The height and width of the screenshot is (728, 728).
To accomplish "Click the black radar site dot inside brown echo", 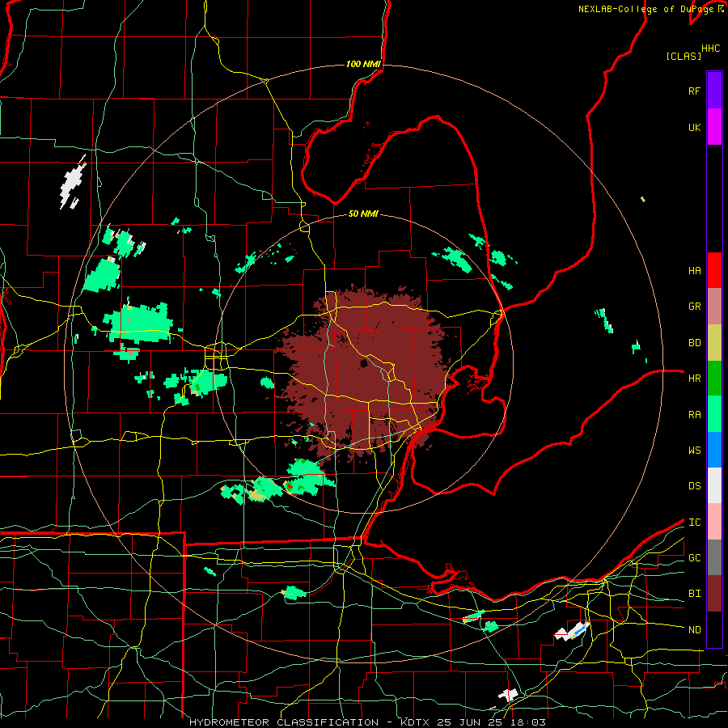I will tap(363, 363).
